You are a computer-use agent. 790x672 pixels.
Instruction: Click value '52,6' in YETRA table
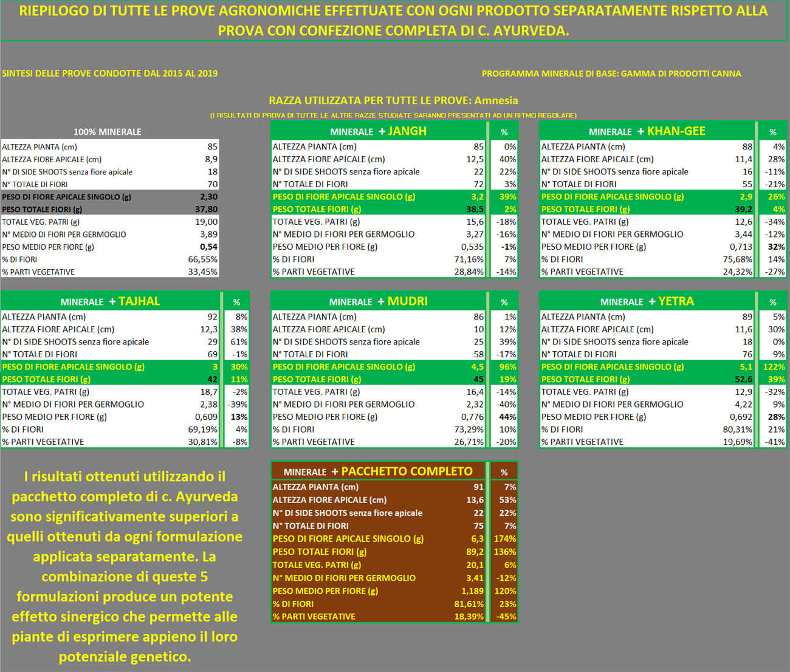[x=743, y=379]
